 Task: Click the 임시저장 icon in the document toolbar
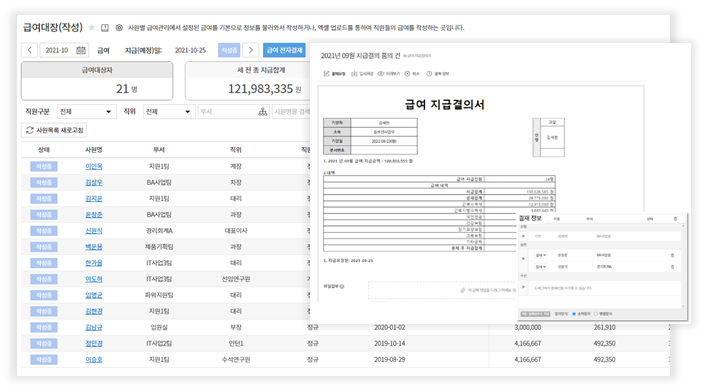354,73
